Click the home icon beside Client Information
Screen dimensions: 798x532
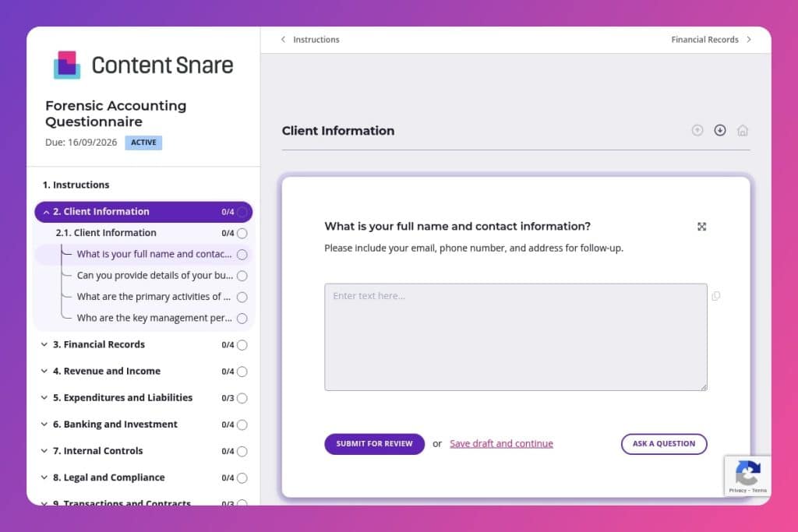point(743,131)
